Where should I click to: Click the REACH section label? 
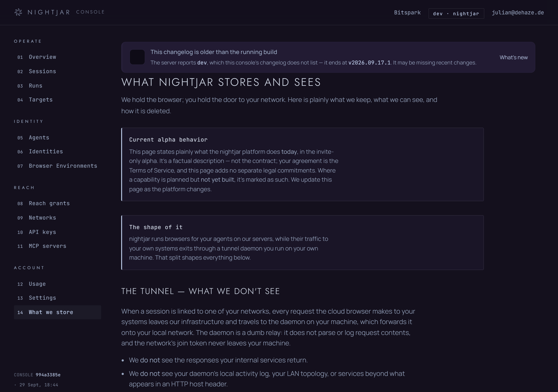(x=24, y=188)
